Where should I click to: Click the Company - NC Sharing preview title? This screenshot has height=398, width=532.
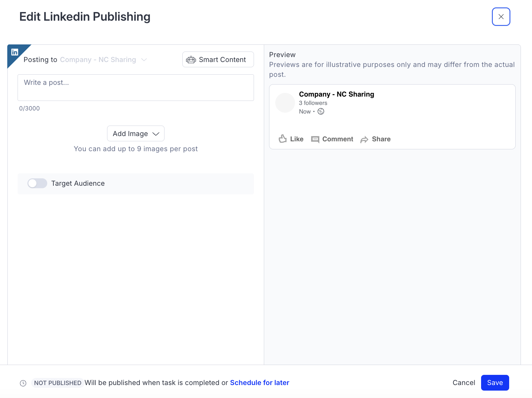click(336, 94)
